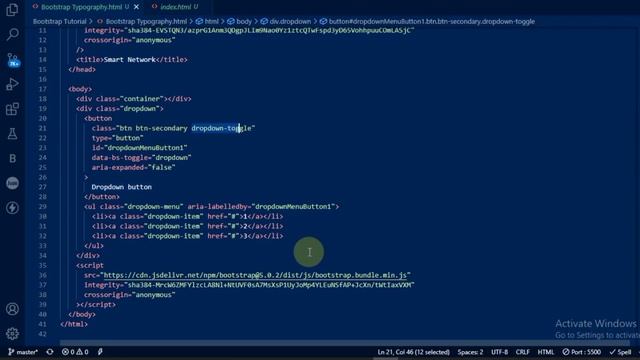Click line number 29 in the gutter
The width and height of the screenshot is (640, 360).
[42, 207]
